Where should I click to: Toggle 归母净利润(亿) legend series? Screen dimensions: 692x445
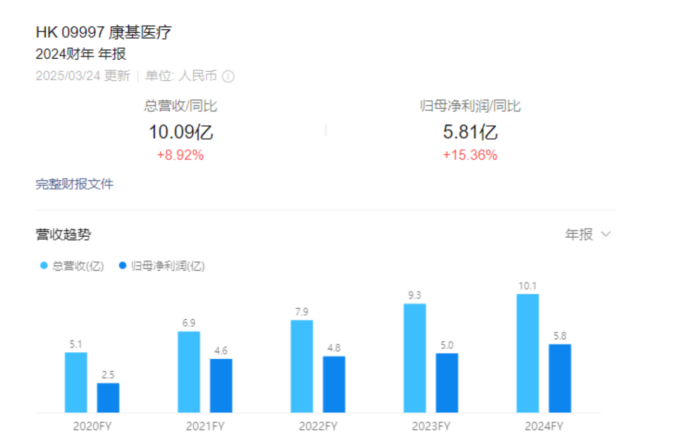coord(162,266)
